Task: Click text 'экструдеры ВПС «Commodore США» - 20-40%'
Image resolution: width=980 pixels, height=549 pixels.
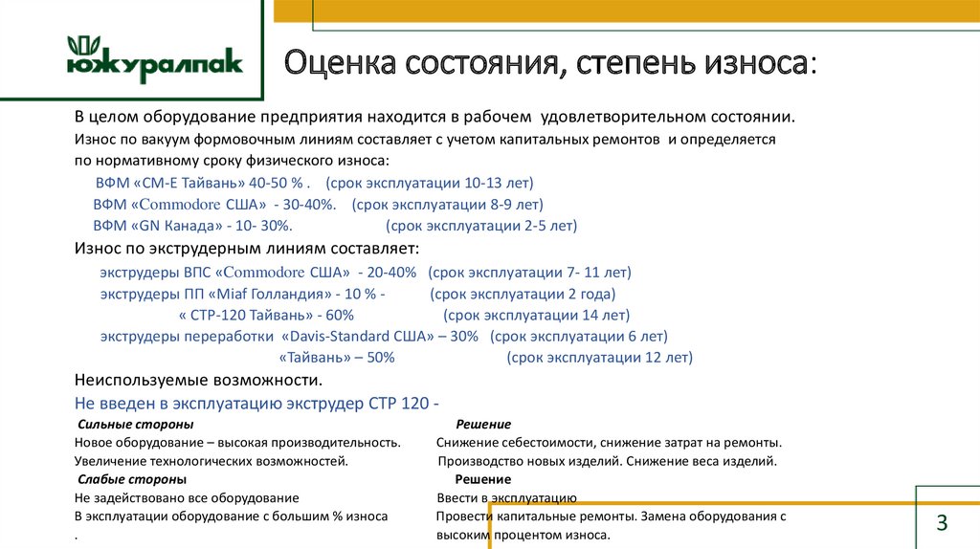Action: [x=258, y=273]
